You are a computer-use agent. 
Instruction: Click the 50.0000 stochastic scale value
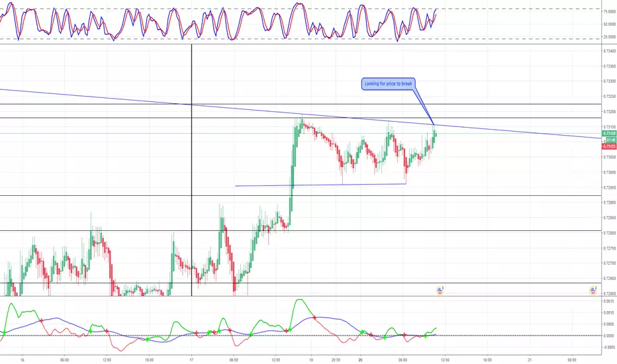(x=610, y=24)
